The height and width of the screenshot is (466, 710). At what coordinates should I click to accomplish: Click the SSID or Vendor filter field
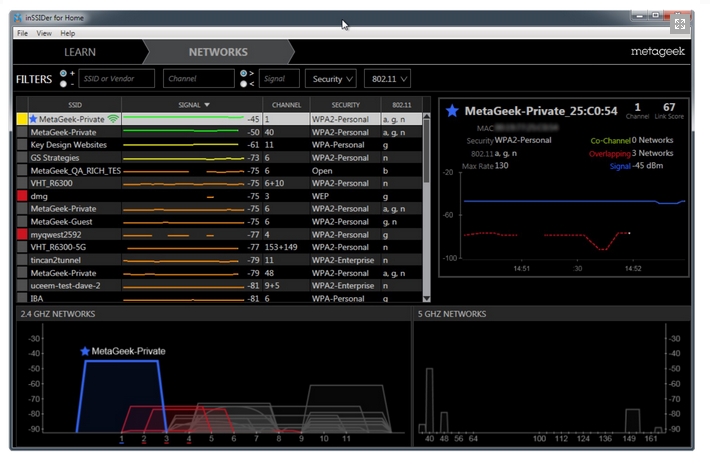click(117, 79)
